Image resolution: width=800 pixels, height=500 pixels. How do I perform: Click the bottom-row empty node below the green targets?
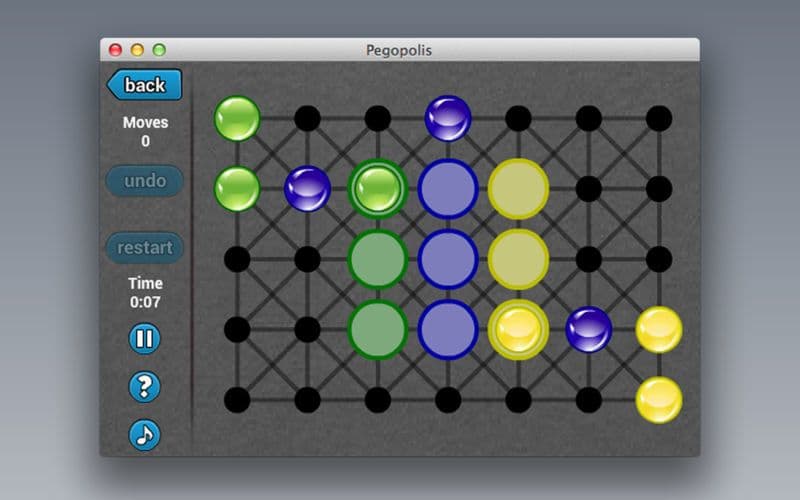point(378,400)
